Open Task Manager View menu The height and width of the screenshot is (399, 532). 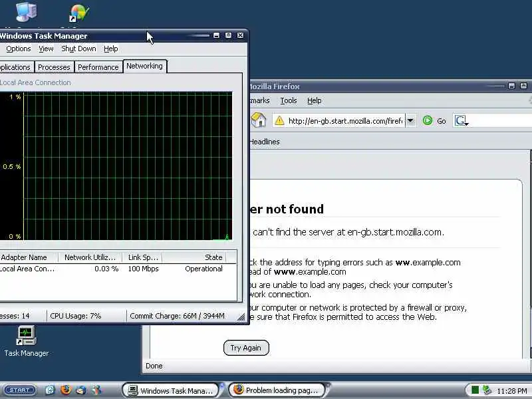pyautogui.click(x=46, y=49)
